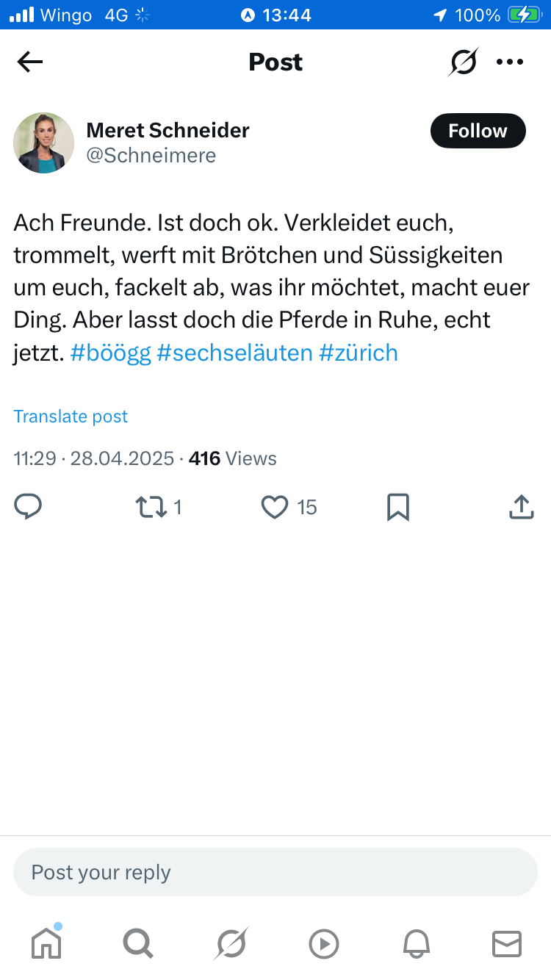Open Grok tab in bottom bar
The width and height of the screenshot is (551, 980).
coord(231,943)
